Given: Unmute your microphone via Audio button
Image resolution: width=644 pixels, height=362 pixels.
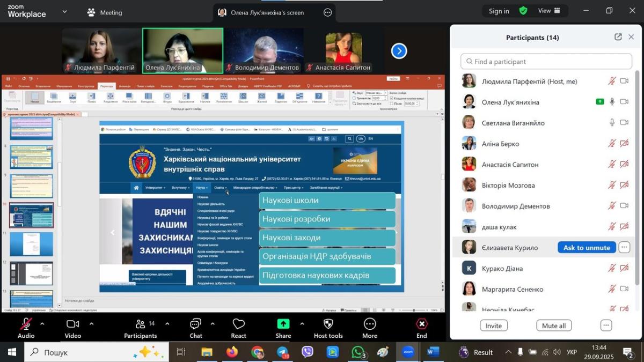Looking at the screenshot, I should coord(26,328).
